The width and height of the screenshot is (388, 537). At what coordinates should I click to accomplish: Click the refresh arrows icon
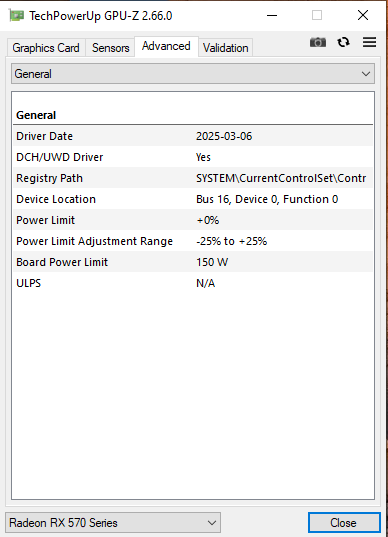click(343, 42)
